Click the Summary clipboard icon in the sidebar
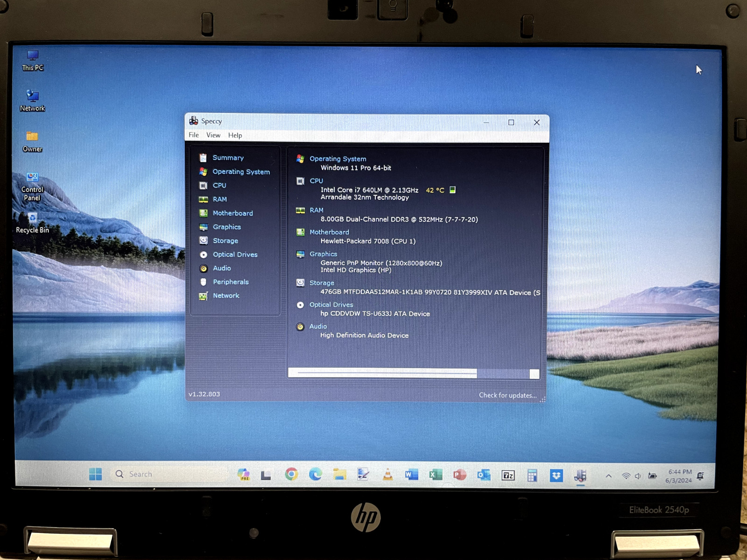The width and height of the screenshot is (747, 560). (203, 158)
